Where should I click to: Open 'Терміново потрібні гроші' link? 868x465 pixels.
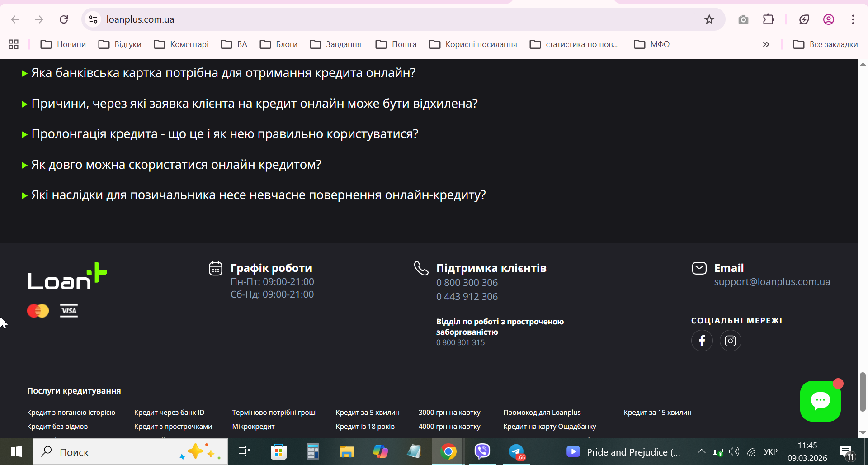point(274,413)
